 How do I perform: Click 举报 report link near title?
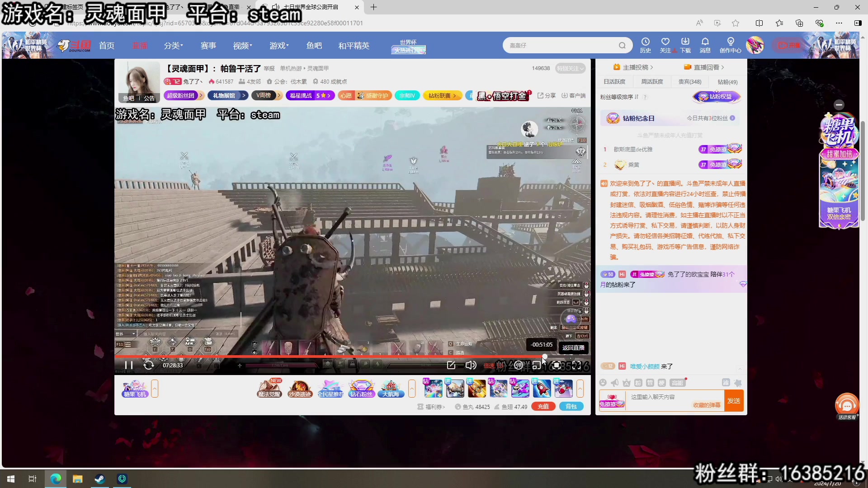269,68
